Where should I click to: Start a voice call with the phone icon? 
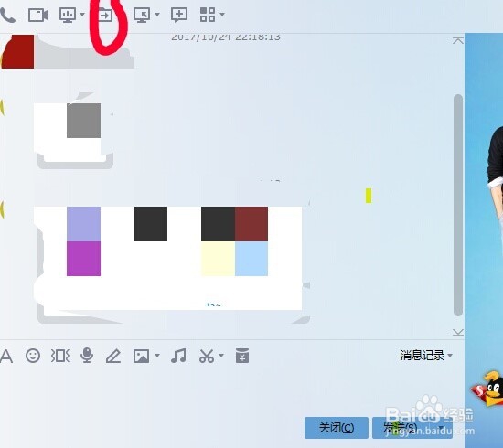[7, 15]
